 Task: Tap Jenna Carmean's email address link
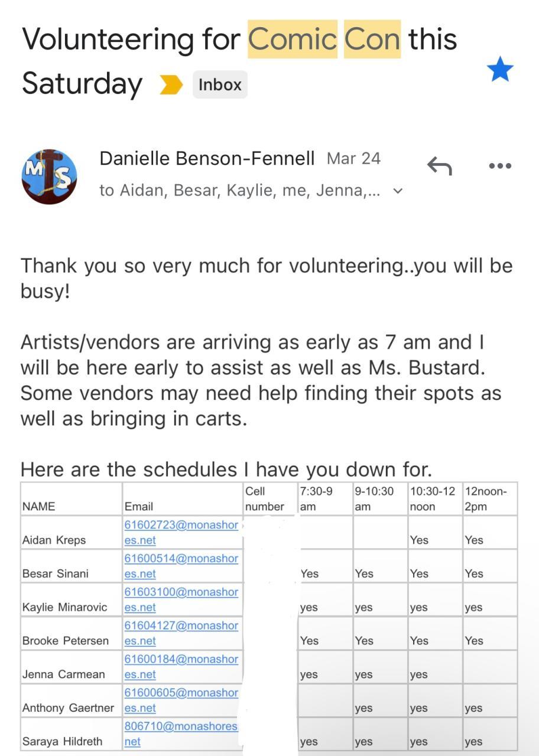[181, 667]
